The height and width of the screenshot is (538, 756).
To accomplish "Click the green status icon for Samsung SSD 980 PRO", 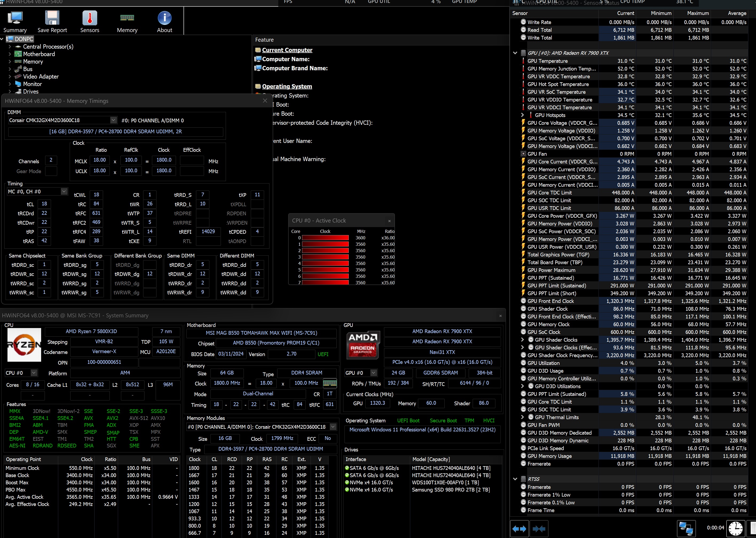I will pos(347,490).
